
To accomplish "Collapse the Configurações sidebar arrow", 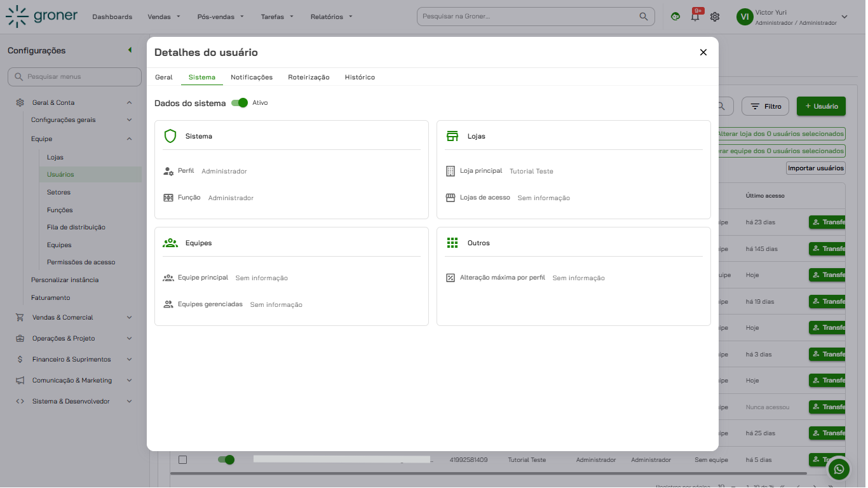I will coord(130,50).
